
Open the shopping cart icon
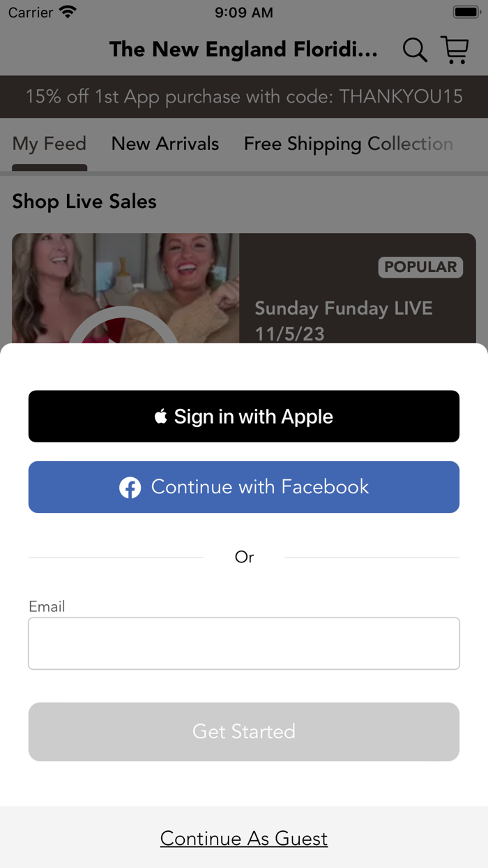click(x=455, y=50)
